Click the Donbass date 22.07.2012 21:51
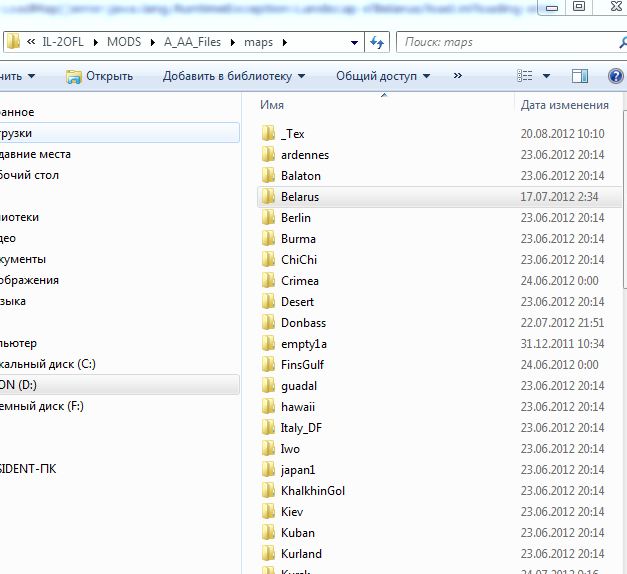The image size is (627, 574). tap(562, 323)
